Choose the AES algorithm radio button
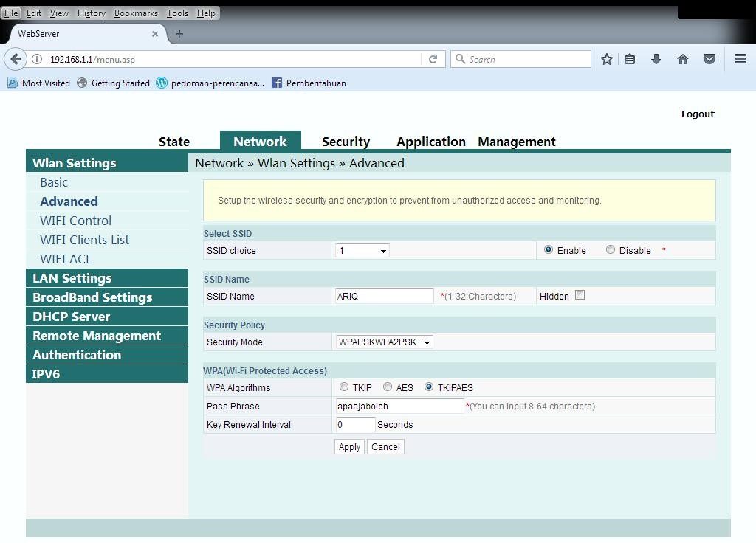Screen dimensions: 756x543 388,387
